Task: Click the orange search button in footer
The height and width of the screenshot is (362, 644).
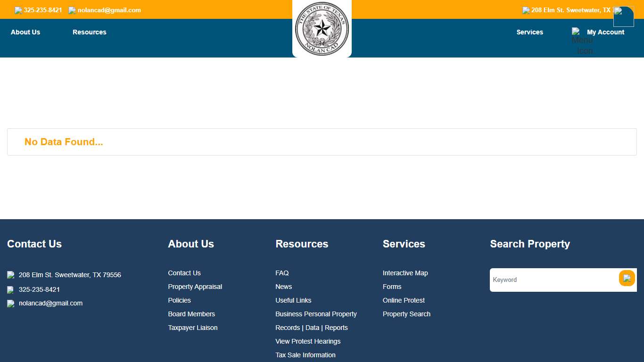Action: click(627, 279)
